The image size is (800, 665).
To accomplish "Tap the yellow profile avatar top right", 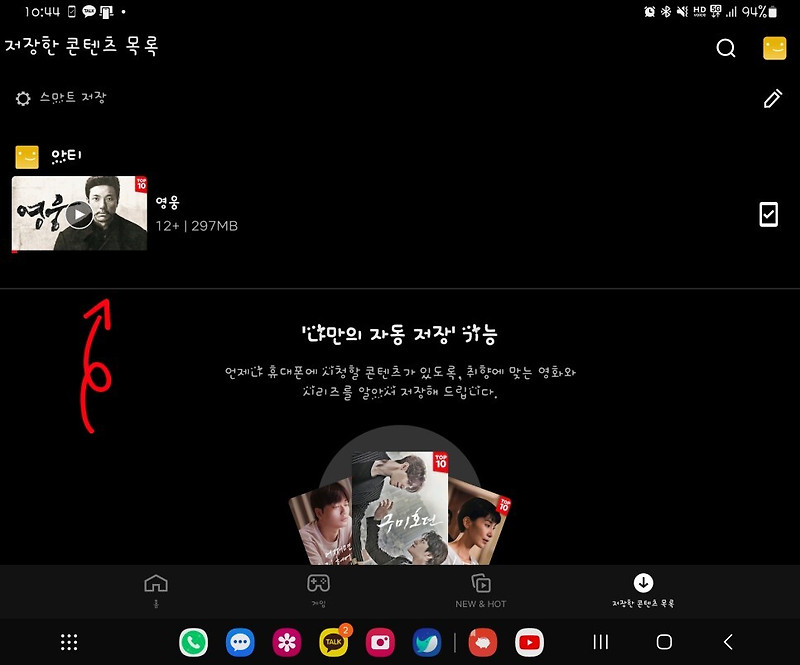I will coord(774,48).
